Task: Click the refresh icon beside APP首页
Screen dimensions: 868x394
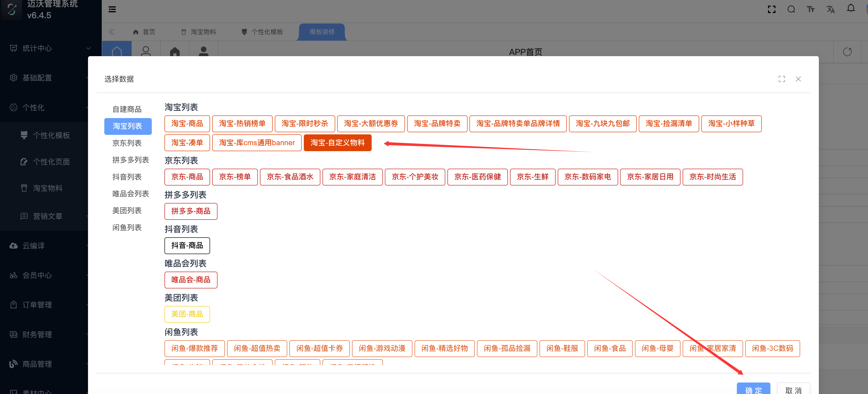Action: tap(847, 52)
